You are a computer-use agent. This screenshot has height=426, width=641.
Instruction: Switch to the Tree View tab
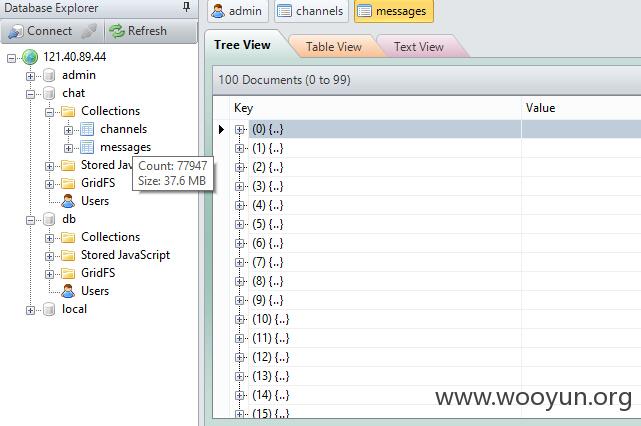coord(242,45)
